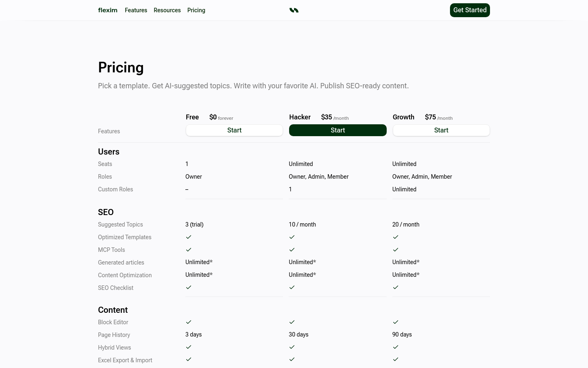Viewport: 588px width, 368px height.
Task: Click Excel Export & Import checkmark, Hacker column
Action: 292,359
